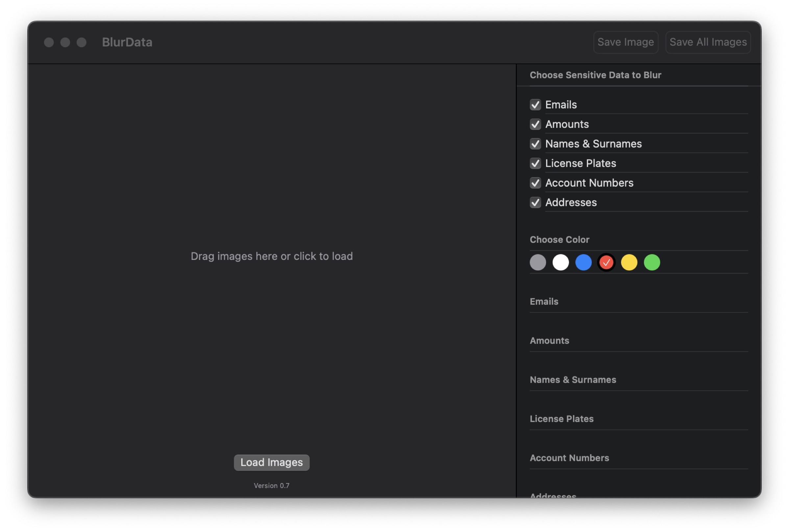
Task: Click the selected red color swatch
Action: [606, 262]
